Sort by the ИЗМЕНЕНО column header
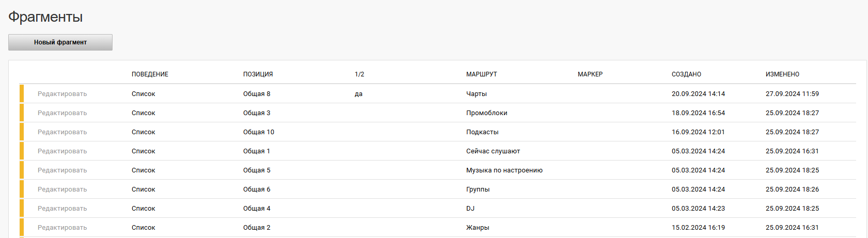This screenshot has width=868, height=238. (x=782, y=74)
